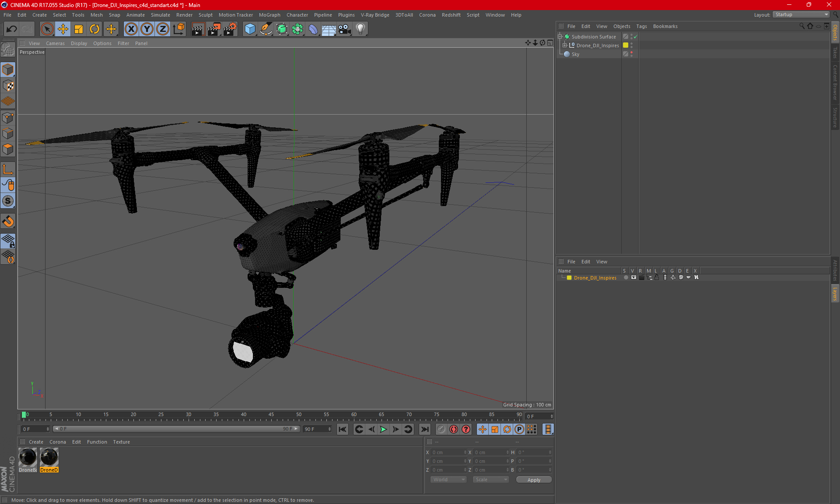Viewport: 840px width, 504px height.
Task: Toggle Subdivision Surface enabled checkmark
Action: pyautogui.click(x=635, y=37)
